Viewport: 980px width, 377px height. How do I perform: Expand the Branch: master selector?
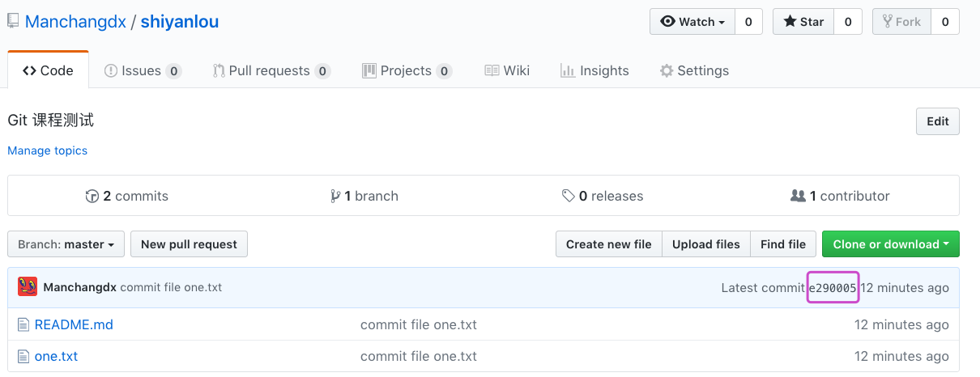coord(66,244)
